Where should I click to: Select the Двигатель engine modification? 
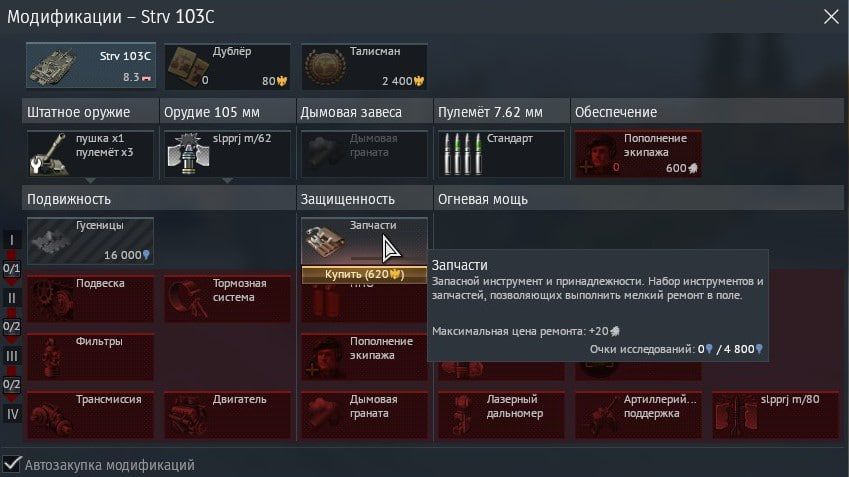click(x=227, y=415)
